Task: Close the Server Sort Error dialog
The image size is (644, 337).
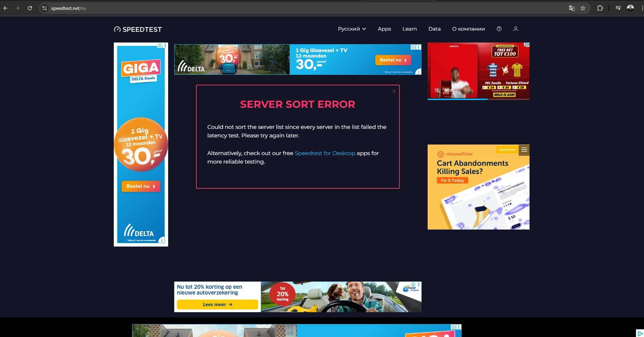Action: 394,91
